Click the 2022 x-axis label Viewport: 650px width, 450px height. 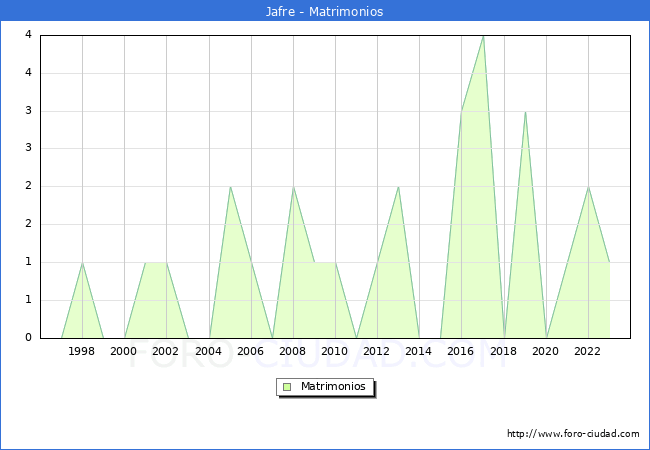point(588,351)
